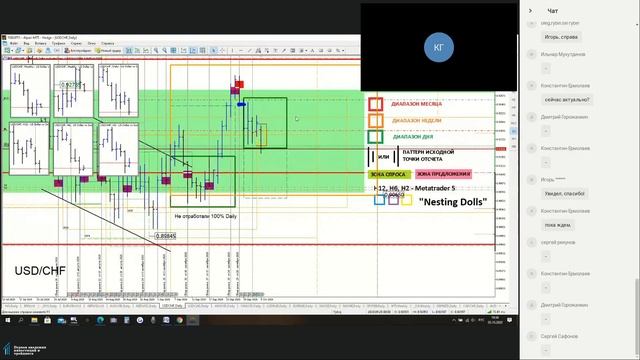Select the vertical line drawing tool

pos(233,51)
